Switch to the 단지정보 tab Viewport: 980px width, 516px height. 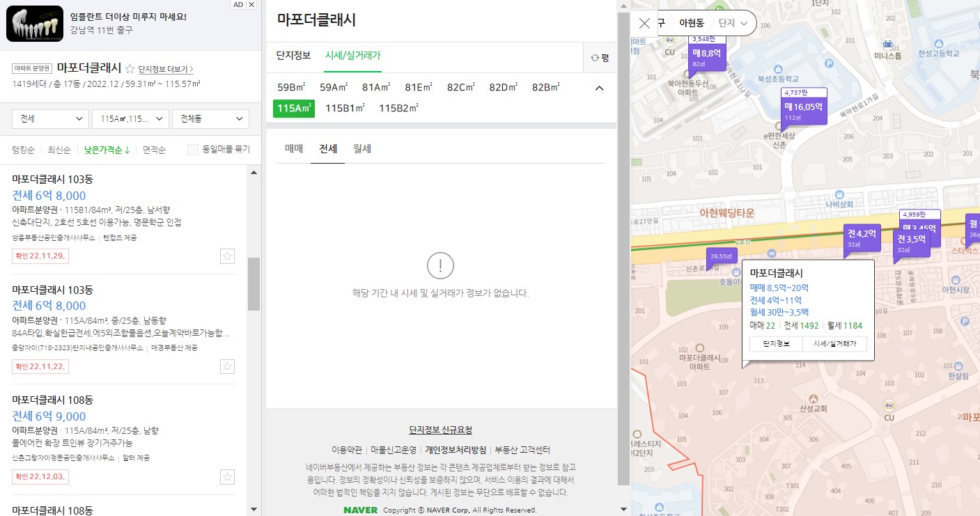pos(293,56)
